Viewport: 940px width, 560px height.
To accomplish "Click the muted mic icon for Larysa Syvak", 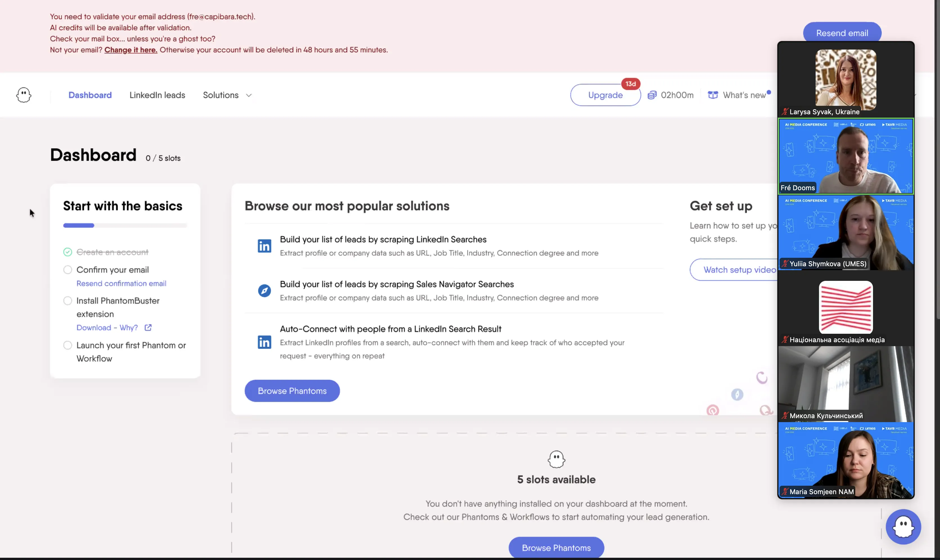I will click(785, 112).
